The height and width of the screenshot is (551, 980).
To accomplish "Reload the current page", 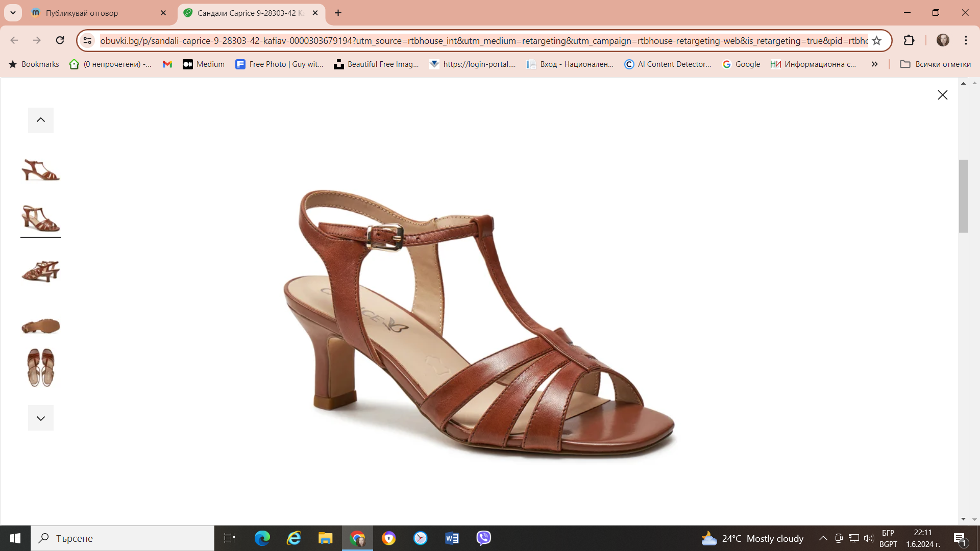I will tap(60, 40).
